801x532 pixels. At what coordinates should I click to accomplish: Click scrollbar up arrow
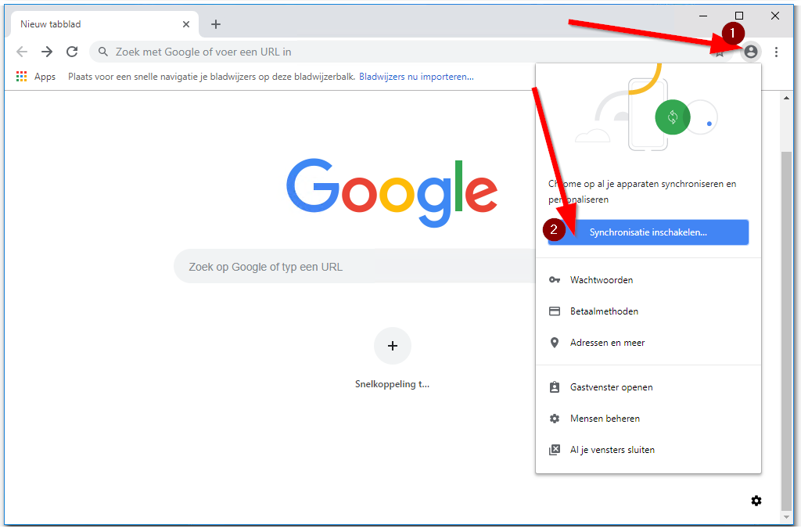point(787,98)
